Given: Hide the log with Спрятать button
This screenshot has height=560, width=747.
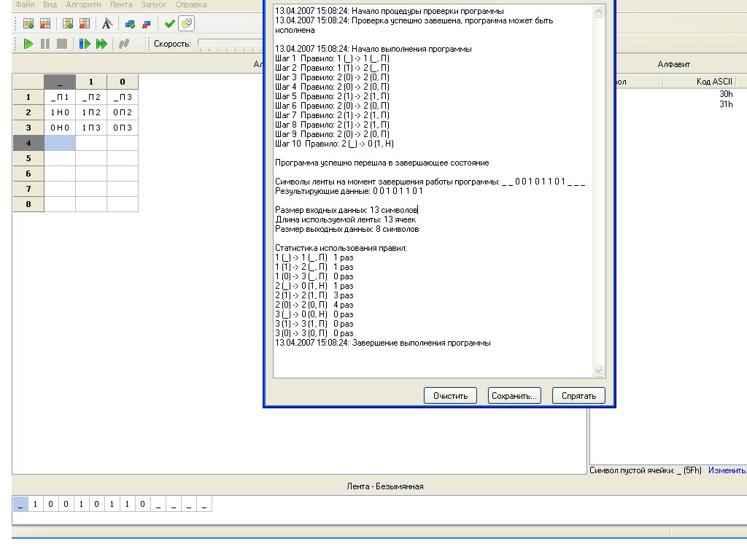Looking at the screenshot, I should [x=578, y=396].
